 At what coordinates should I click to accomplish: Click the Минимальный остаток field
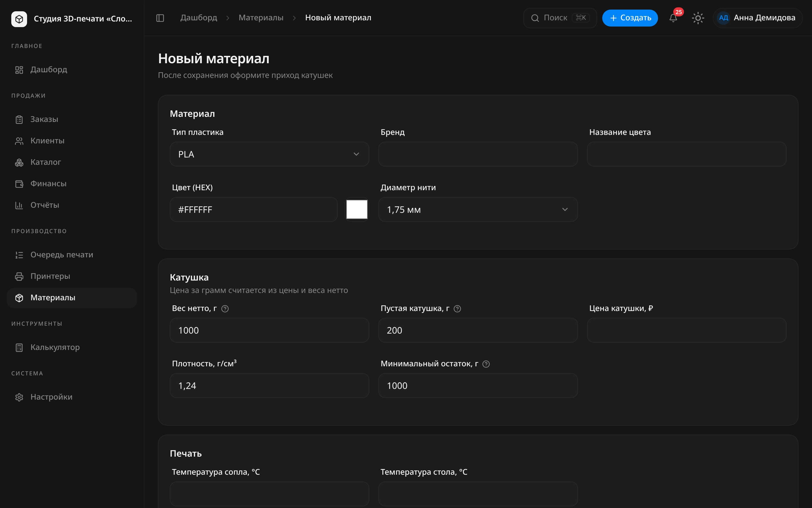point(478,386)
